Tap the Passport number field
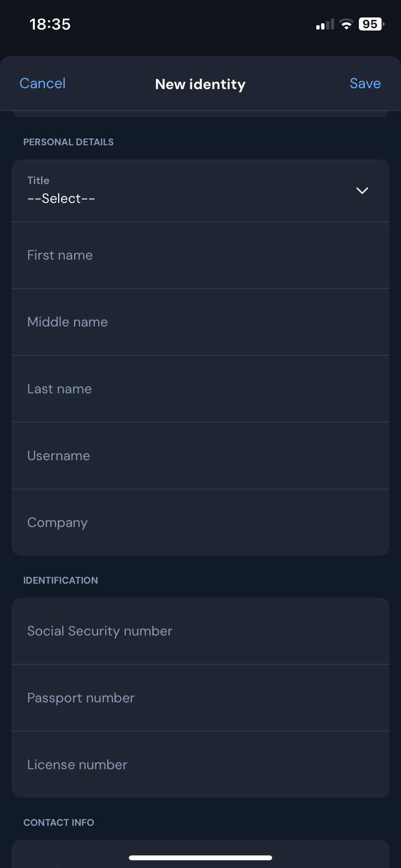The width and height of the screenshot is (401, 868). click(x=200, y=698)
